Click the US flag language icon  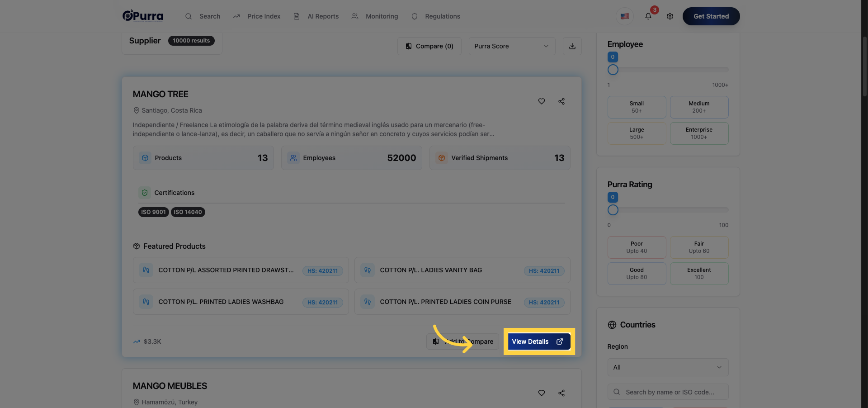click(x=625, y=16)
